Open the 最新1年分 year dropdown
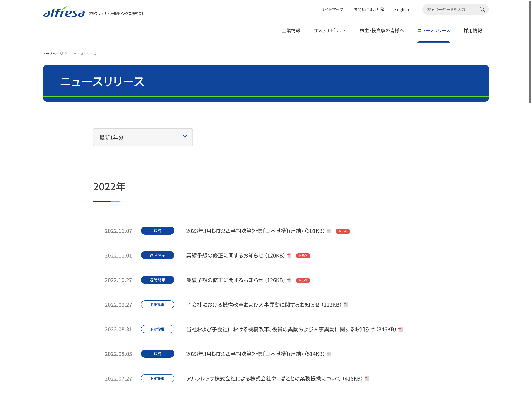 (x=143, y=137)
